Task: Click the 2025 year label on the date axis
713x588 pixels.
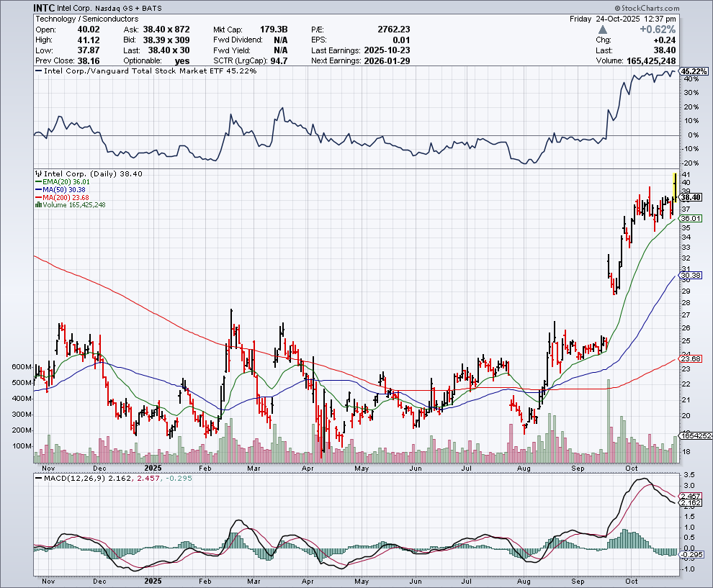Action: pyautogui.click(x=152, y=579)
